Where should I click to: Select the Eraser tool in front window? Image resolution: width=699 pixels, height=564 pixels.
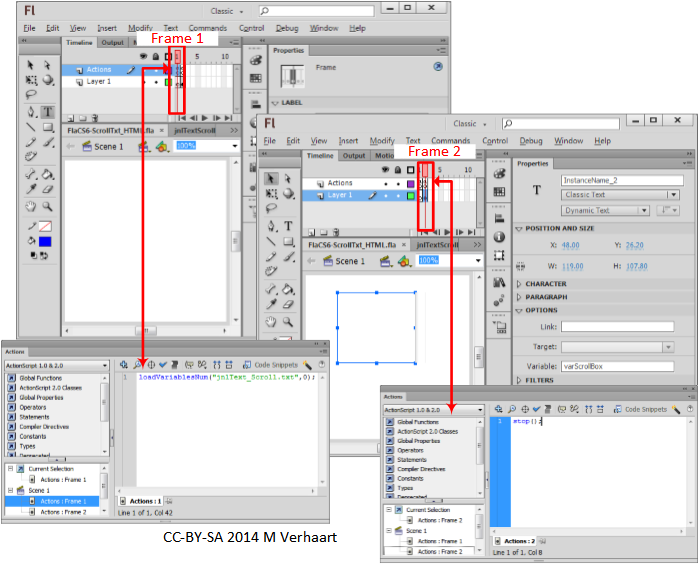[288, 304]
